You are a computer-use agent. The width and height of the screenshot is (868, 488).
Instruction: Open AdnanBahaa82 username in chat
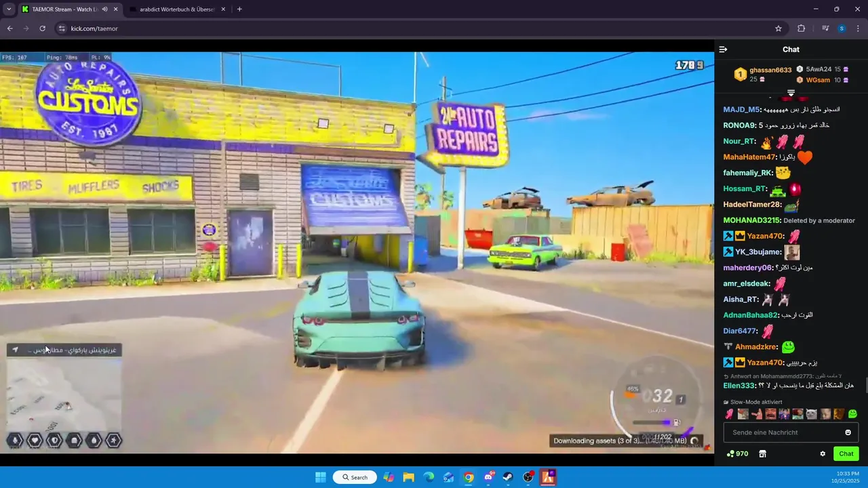coord(751,315)
